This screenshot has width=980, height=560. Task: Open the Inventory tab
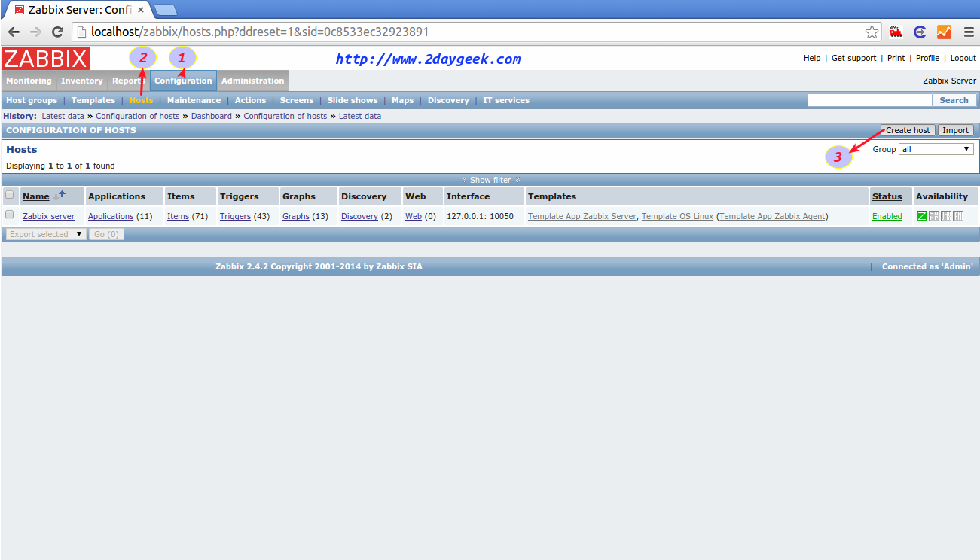(82, 81)
